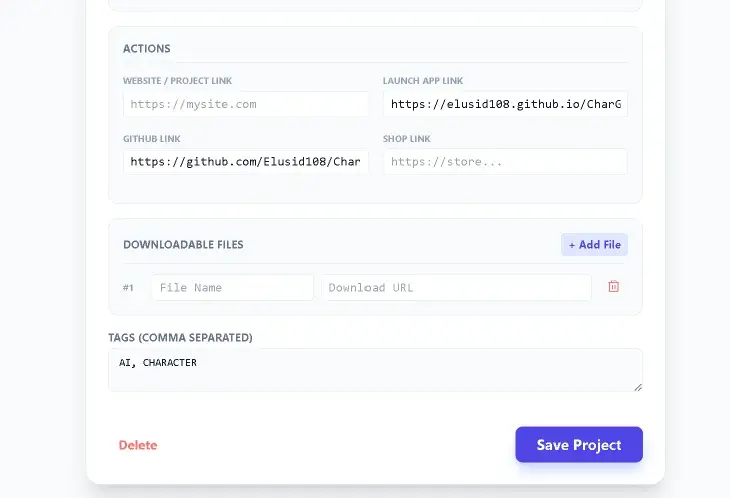Select the #1 file row number
Image resolution: width=730 pixels, height=498 pixels.
click(x=128, y=288)
